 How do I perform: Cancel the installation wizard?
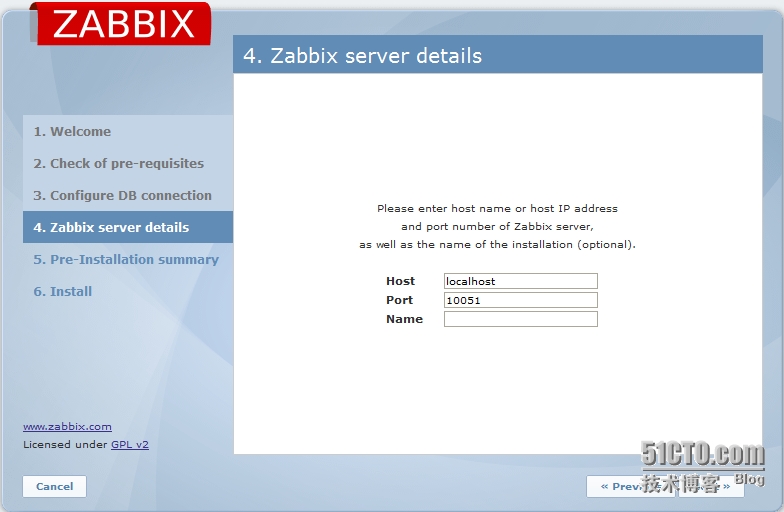tap(54, 486)
